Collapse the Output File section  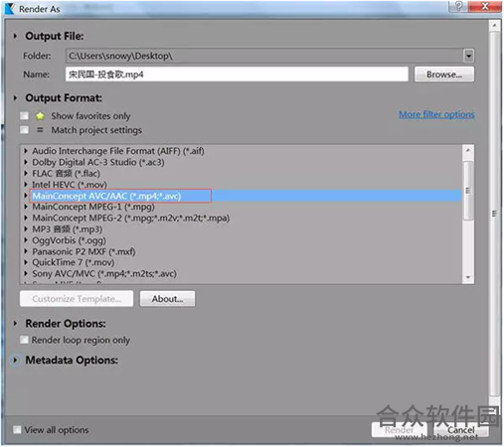coord(15,36)
